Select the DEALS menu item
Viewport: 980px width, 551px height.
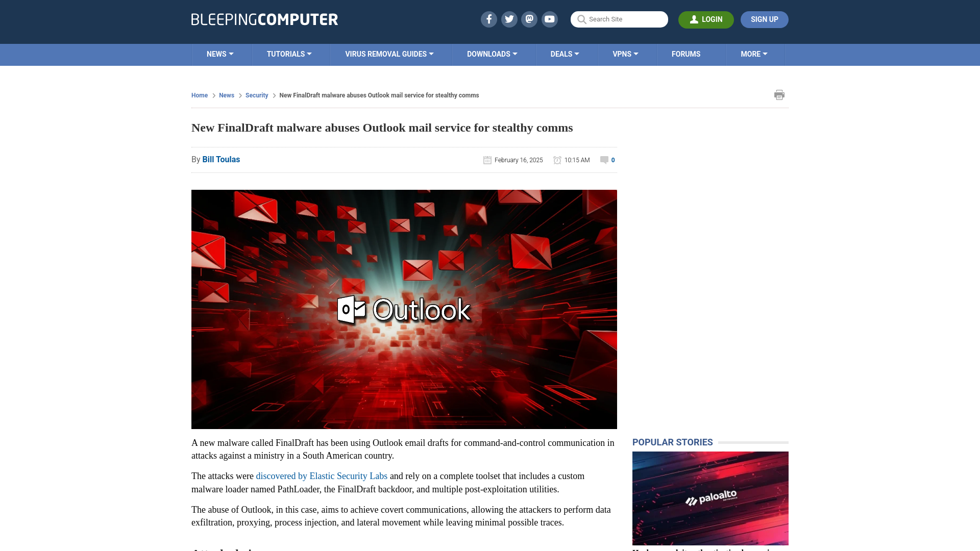point(565,54)
